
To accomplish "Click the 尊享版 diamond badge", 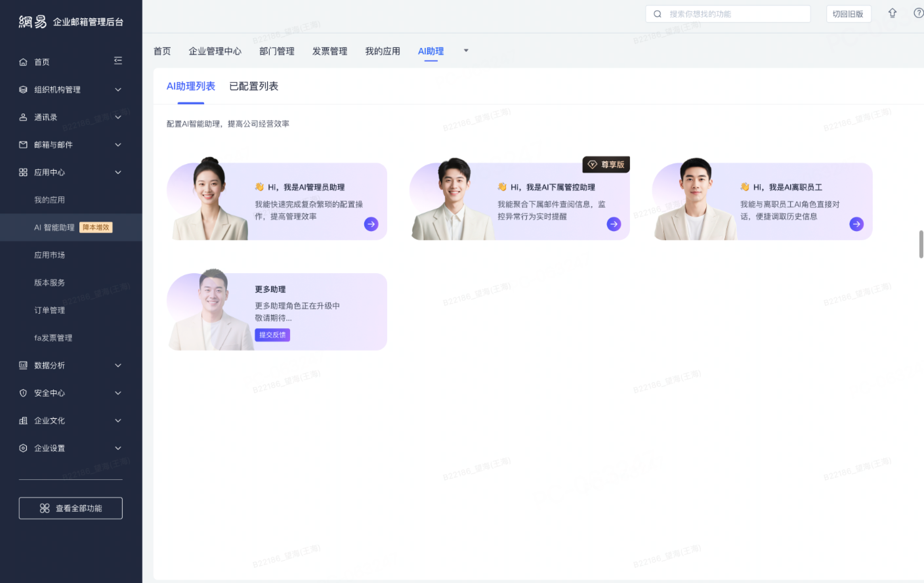I will [606, 165].
